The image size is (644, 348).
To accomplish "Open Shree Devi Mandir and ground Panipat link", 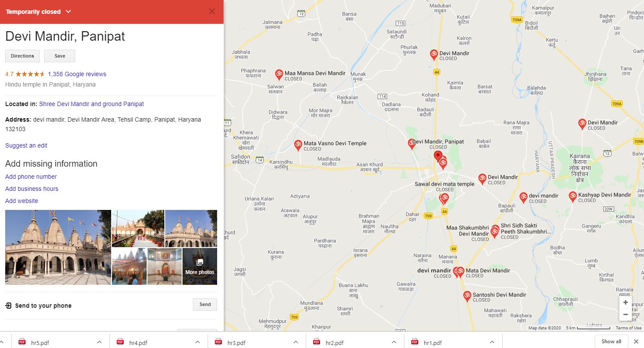I will [91, 104].
